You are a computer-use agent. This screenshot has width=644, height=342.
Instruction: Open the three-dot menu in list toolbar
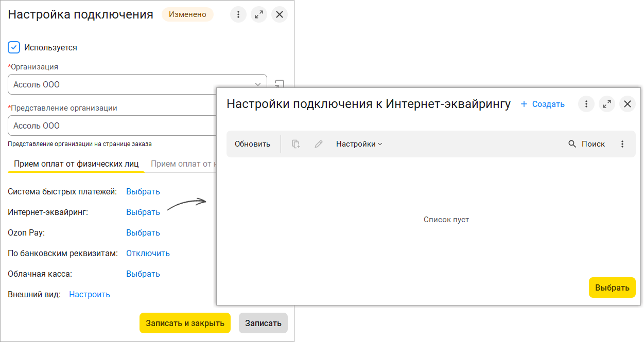(x=622, y=144)
